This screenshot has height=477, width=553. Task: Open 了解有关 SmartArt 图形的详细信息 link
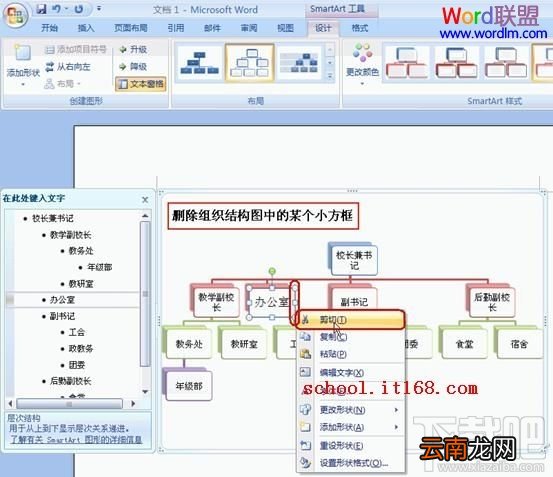[x=76, y=440]
